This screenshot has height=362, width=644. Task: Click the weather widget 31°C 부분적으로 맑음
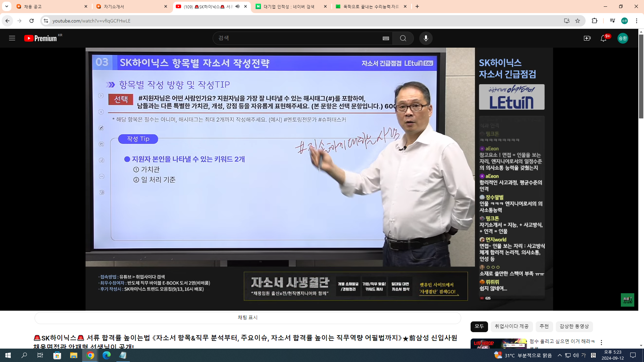(x=523, y=355)
